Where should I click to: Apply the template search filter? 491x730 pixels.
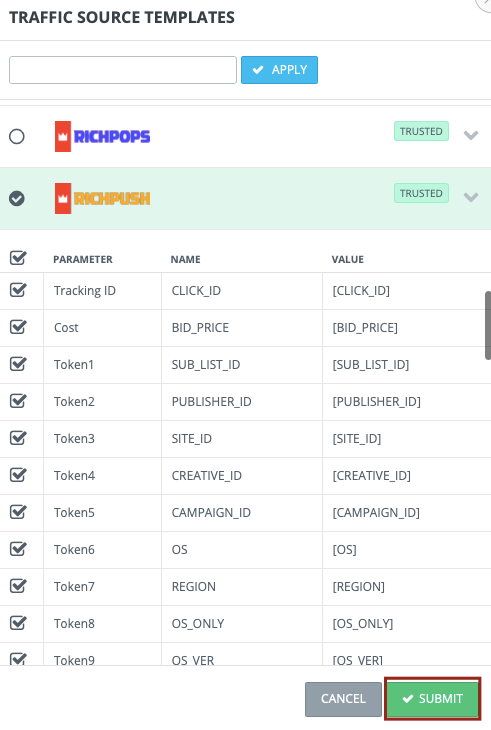pyautogui.click(x=279, y=70)
